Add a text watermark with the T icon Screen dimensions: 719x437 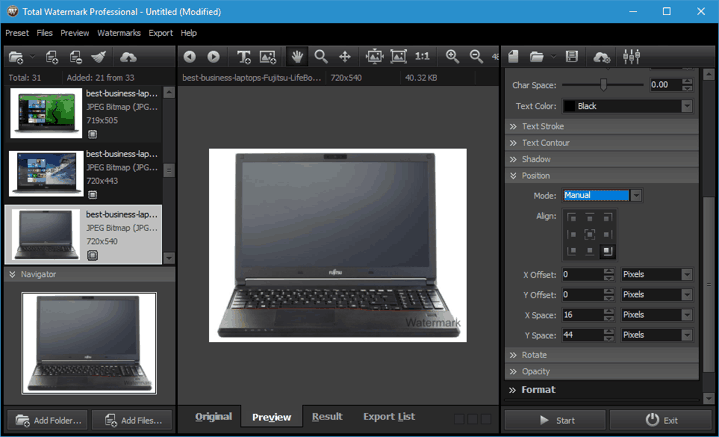coord(243,56)
